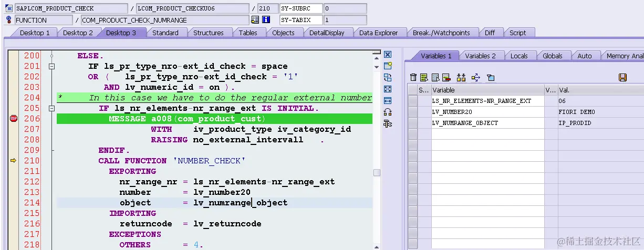Click the LV_NUMRANGE_OBJECT variable cell
Image resolution: width=644 pixels, height=250 pixels.
pyautogui.click(x=487, y=123)
